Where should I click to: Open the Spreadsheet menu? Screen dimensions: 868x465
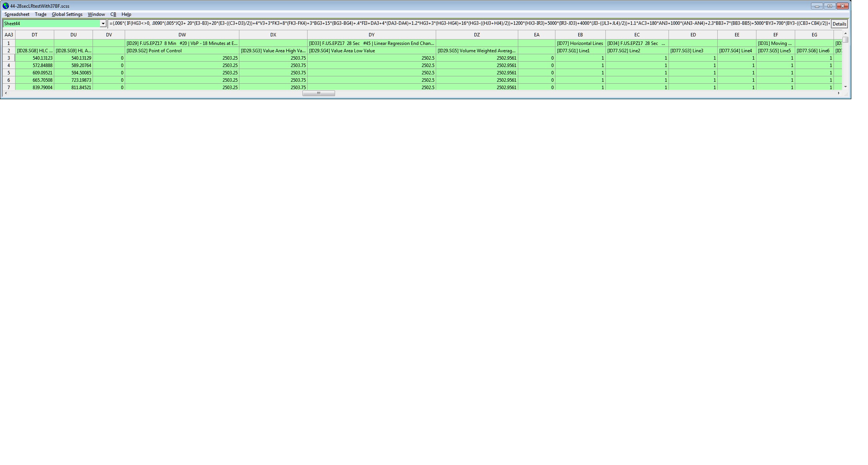(17, 14)
